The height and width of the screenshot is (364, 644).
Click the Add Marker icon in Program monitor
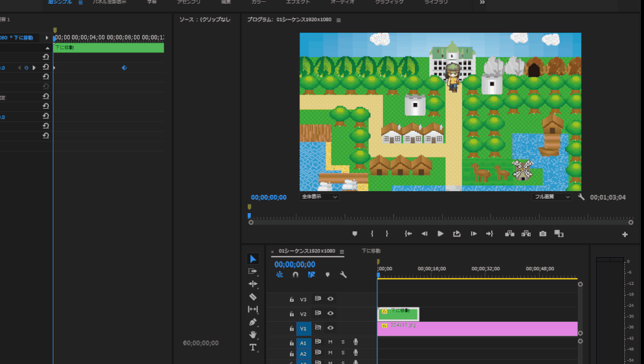pyautogui.click(x=355, y=234)
